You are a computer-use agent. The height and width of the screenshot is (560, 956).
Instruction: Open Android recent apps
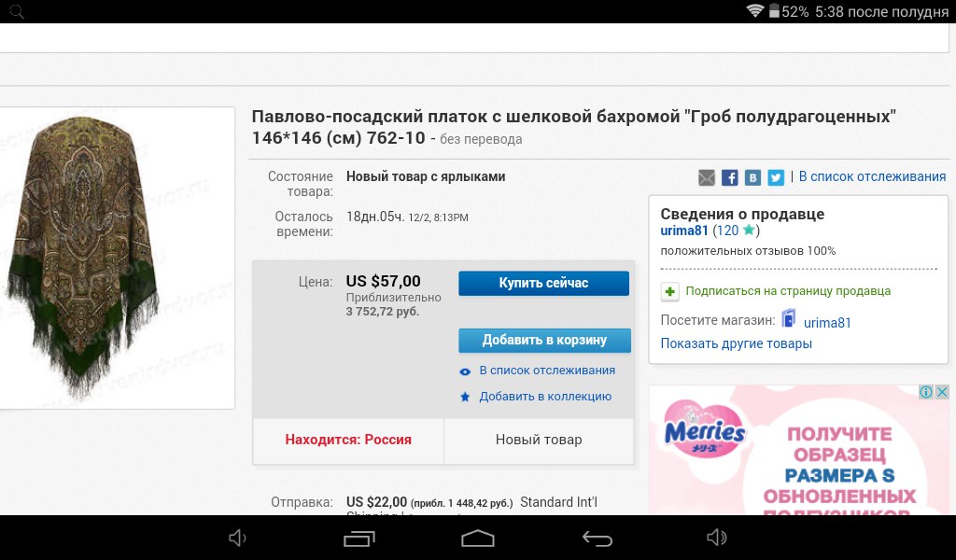pyautogui.click(x=358, y=538)
